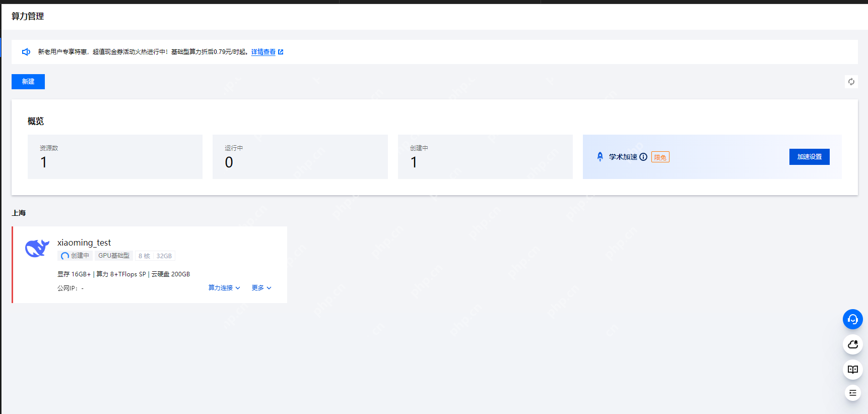
Task: Click the 新建 button
Action: [x=28, y=82]
